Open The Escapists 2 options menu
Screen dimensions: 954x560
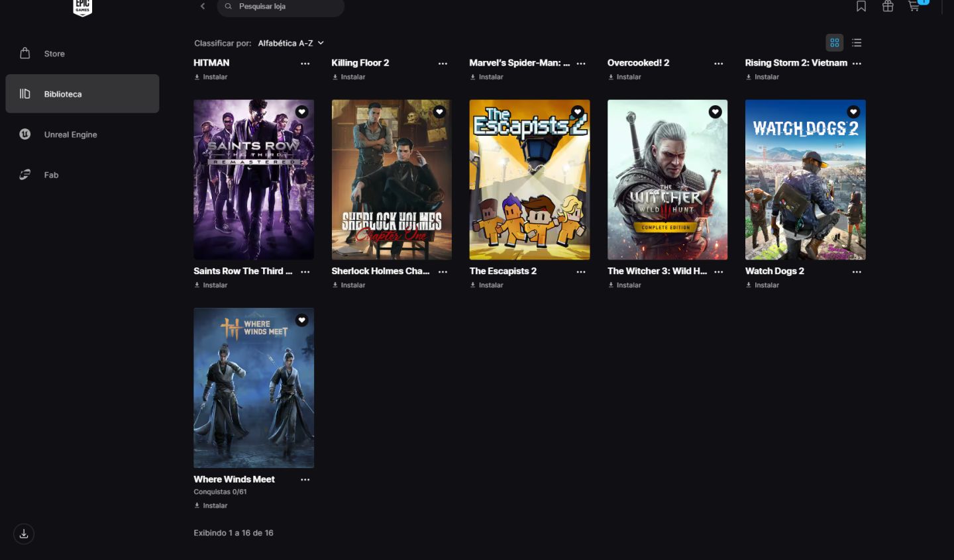pyautogui.click(x=581, y=272)
